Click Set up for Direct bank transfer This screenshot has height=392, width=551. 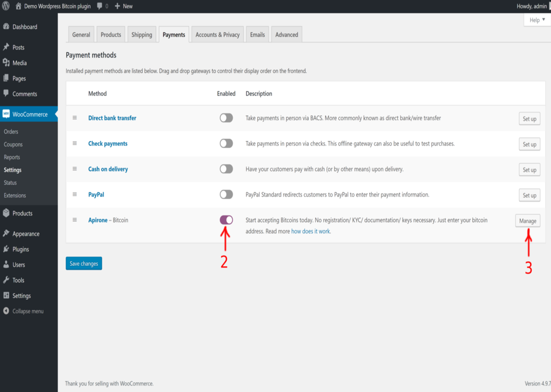click(529, 119)
